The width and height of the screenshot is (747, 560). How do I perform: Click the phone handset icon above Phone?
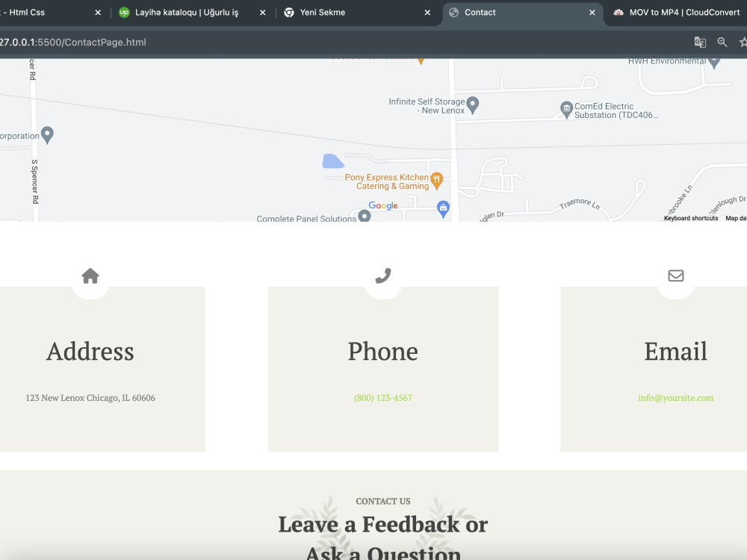(x=383, y=276)
